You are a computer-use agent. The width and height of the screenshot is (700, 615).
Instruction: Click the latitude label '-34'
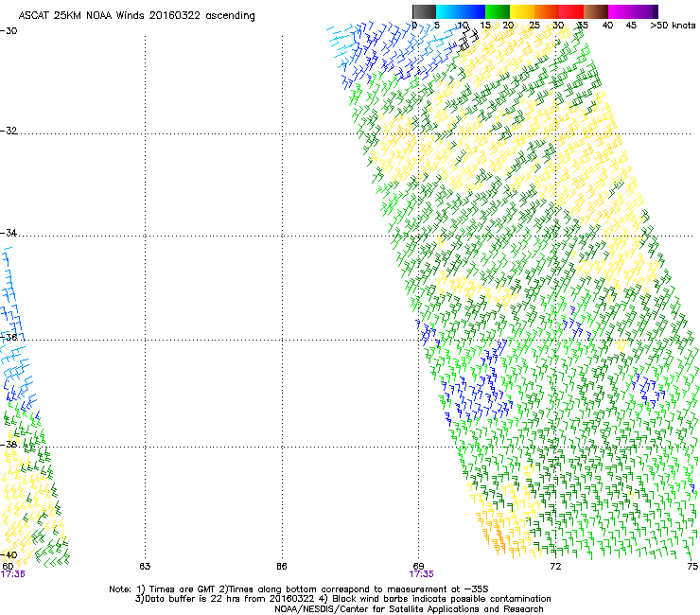[9, 233]
